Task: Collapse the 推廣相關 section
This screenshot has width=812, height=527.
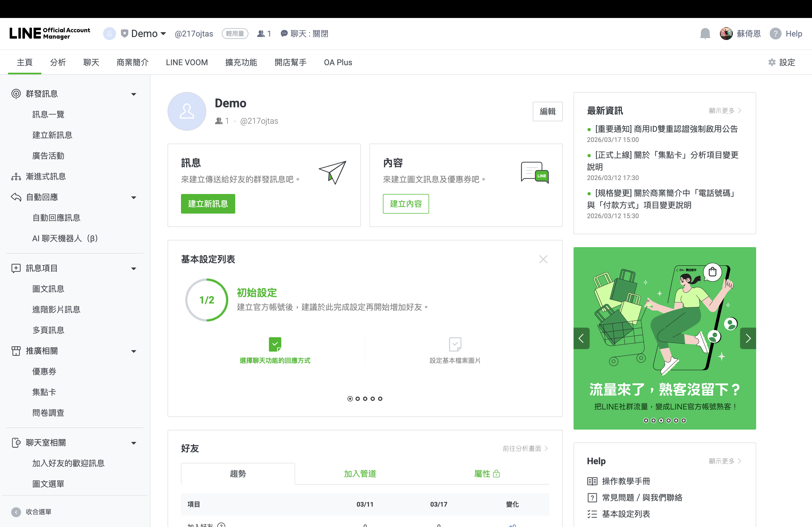Action: (133, 351)
